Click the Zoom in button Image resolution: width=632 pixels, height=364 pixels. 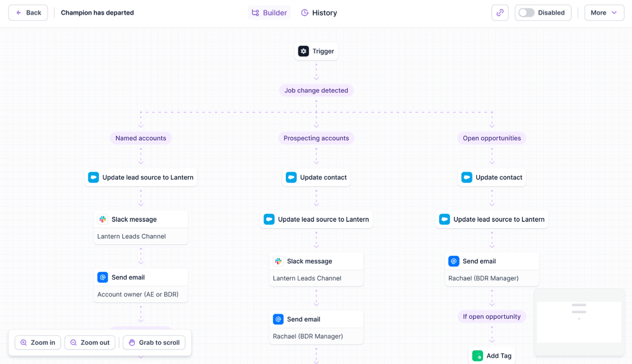point(38,343)
